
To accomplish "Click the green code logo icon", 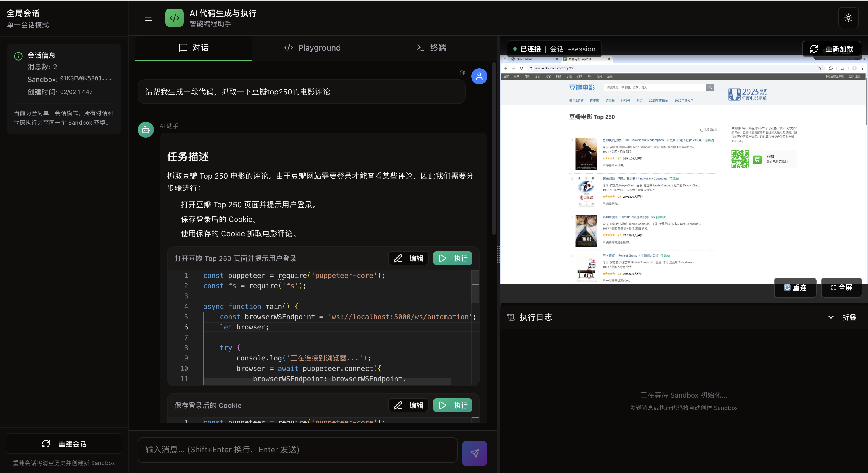I will click(x=174, y=18).
